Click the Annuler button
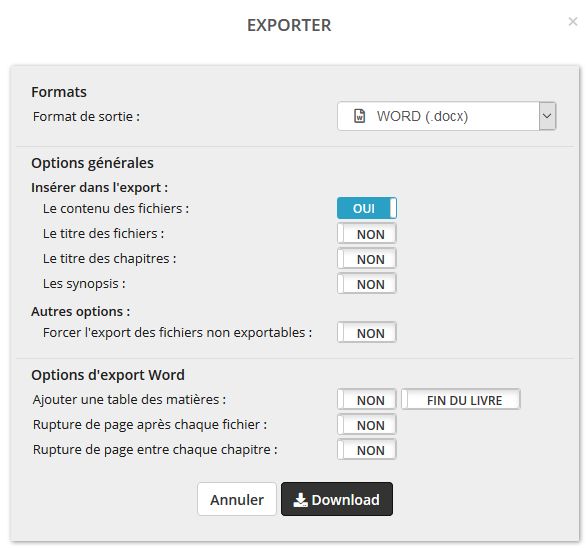The image size is (588, 548). [237, 499]
